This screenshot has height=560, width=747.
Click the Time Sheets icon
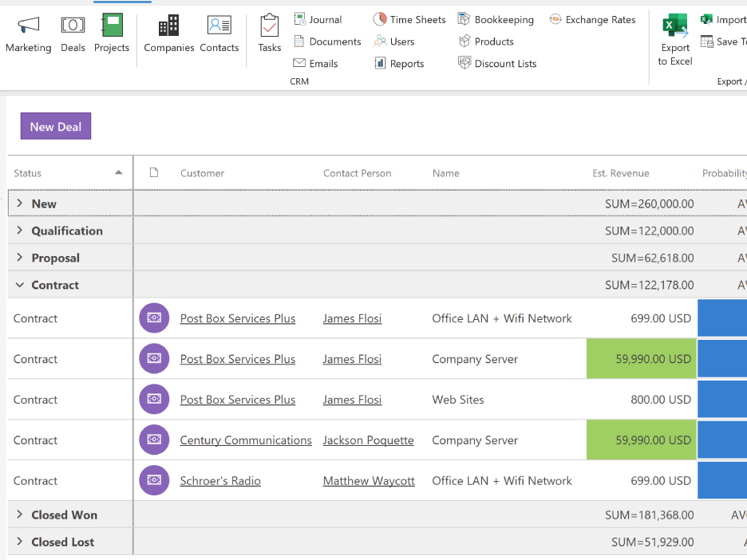pyautogui.click(x=380, y=19)
